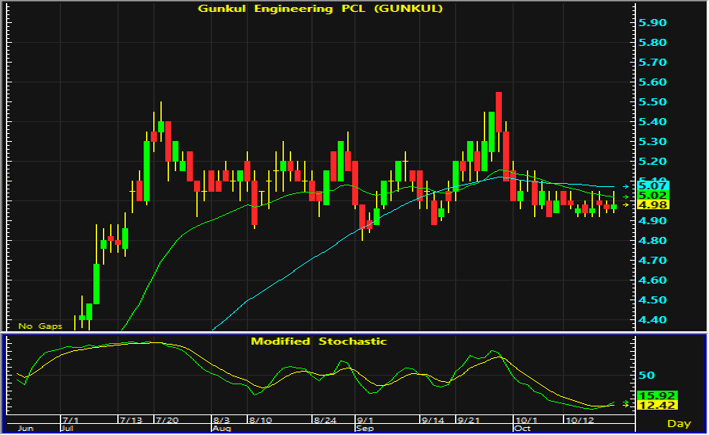Viewport: 709px width, 435px height.
Task: Select the green 15.92 stochastic value label
Action: click(x=657, y=396)
